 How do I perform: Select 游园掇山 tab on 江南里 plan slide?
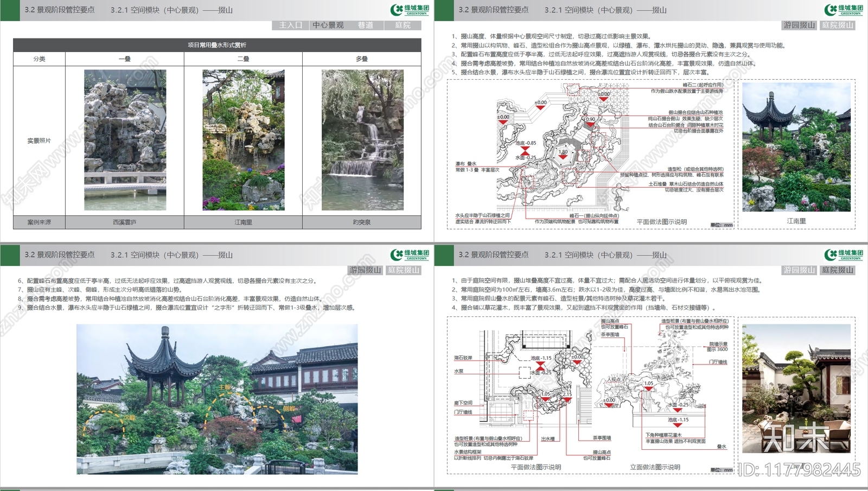799,25
